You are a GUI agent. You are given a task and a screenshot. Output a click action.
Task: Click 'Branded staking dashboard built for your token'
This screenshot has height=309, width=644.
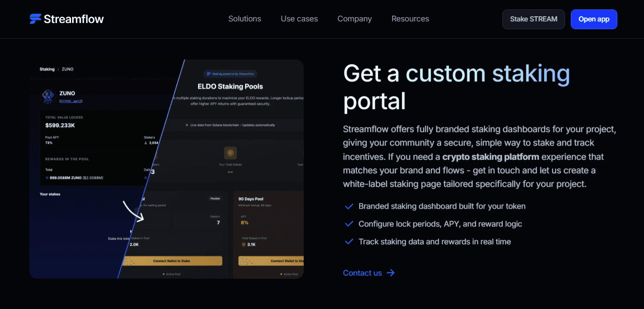point(442,206)
